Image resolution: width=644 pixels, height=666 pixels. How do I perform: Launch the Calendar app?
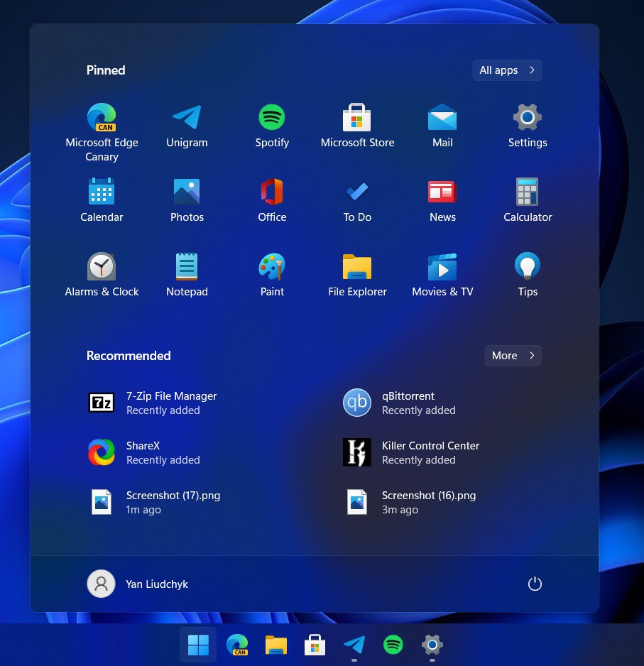click(x=102, y=200)
